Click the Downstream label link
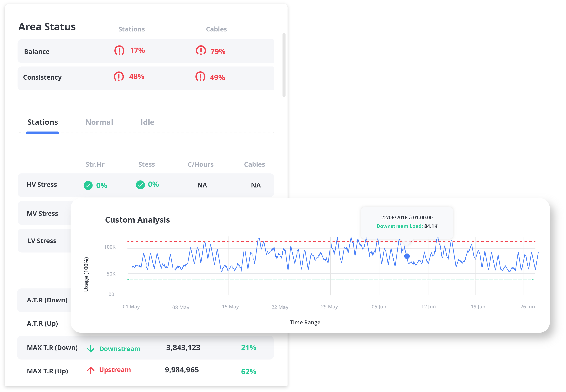566x392 pixels. (x=120, y=349)
